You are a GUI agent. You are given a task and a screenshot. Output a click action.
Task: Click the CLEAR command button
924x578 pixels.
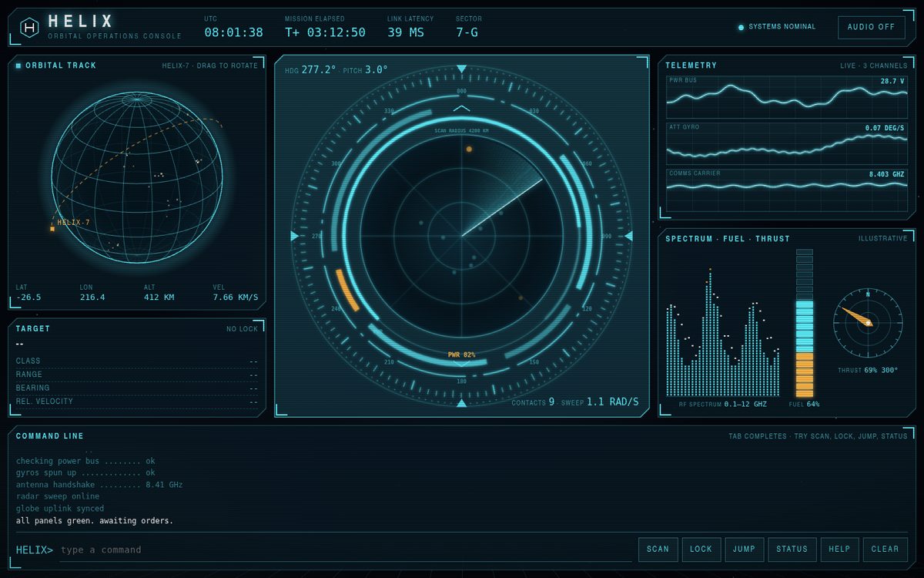tap(885, 549)
